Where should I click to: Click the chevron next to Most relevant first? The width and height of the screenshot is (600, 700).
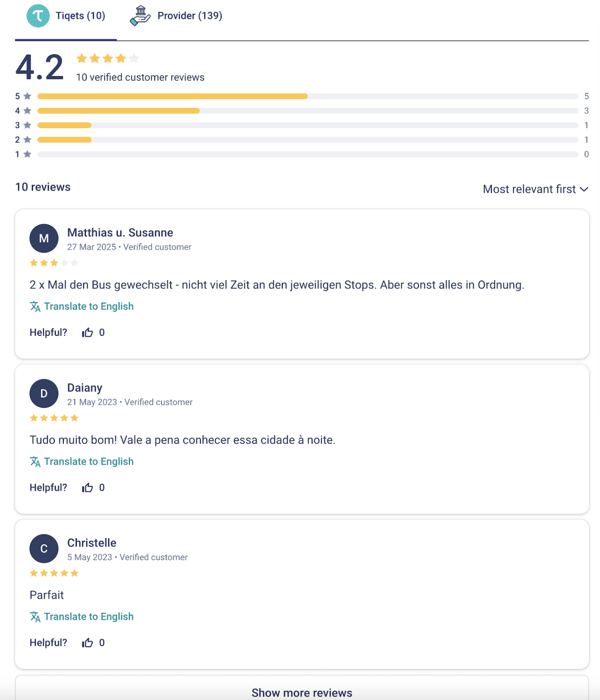(584, 189)
